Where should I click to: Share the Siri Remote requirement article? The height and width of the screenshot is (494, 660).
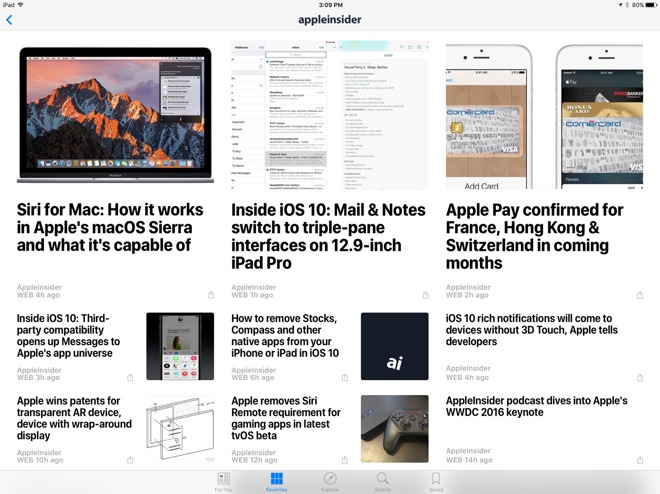[x=345, y=460]
